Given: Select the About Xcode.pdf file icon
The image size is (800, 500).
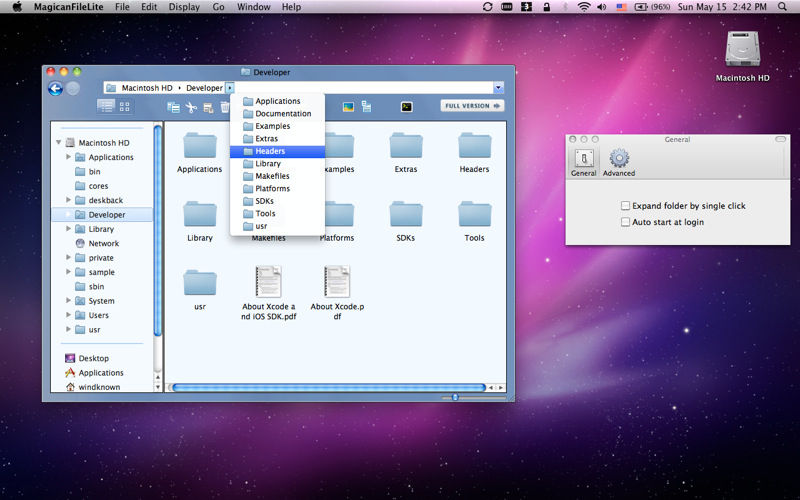Looking at the screenshot, I should 337,282.
